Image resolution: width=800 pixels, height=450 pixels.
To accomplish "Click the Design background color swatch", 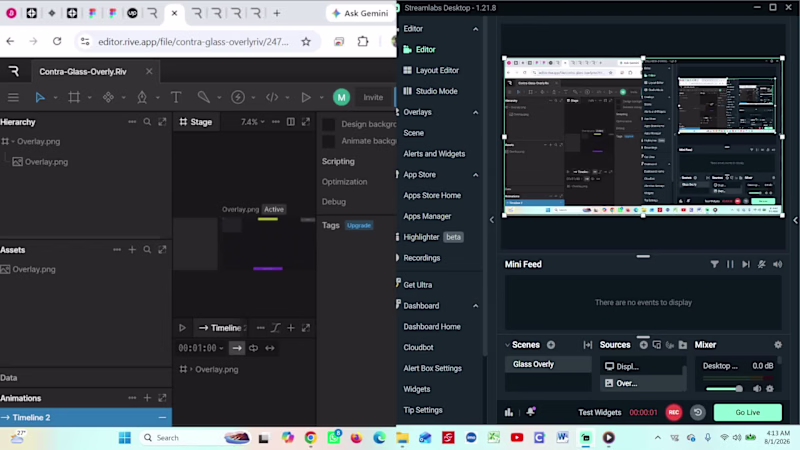I will coord(329,124).
